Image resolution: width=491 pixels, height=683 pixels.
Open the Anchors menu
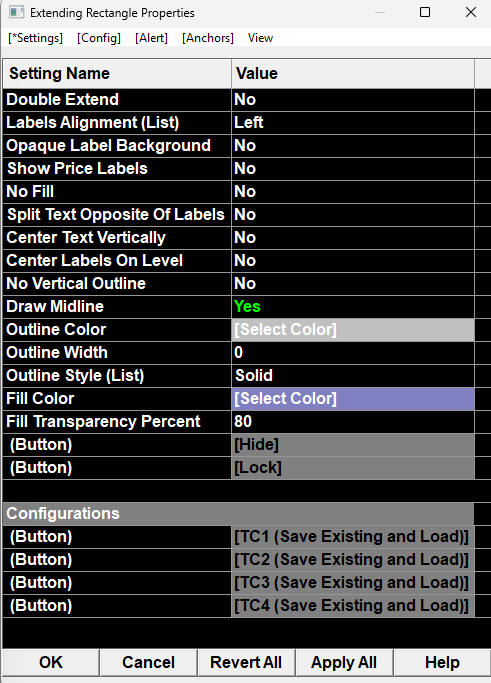pyautogui.click(x=208, y=38)
